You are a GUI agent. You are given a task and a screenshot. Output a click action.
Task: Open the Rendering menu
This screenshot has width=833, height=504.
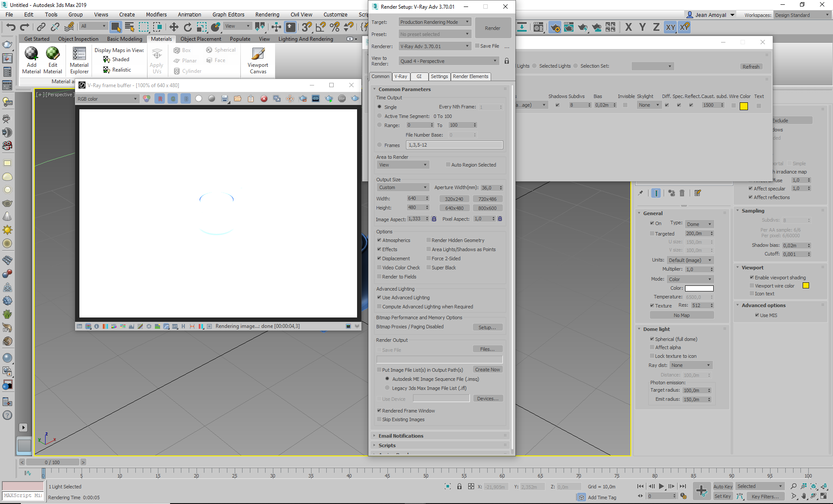pos(267,14)
